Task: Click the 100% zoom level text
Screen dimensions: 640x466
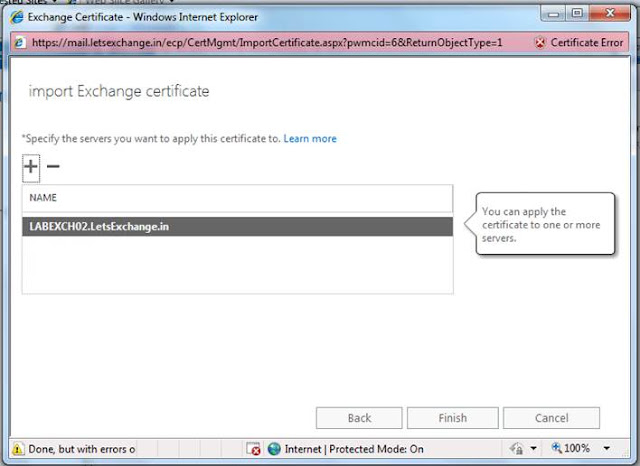Action: tap(577, 448)
